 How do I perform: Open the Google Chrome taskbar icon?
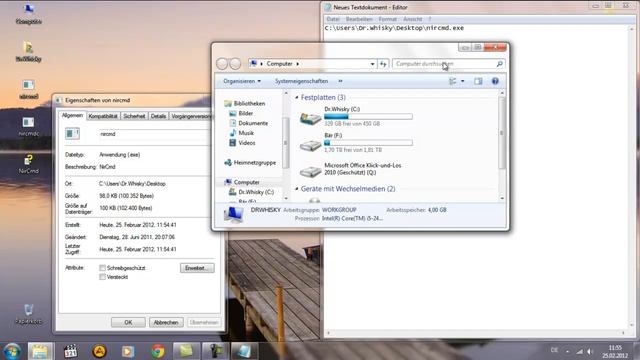(158, 351)
